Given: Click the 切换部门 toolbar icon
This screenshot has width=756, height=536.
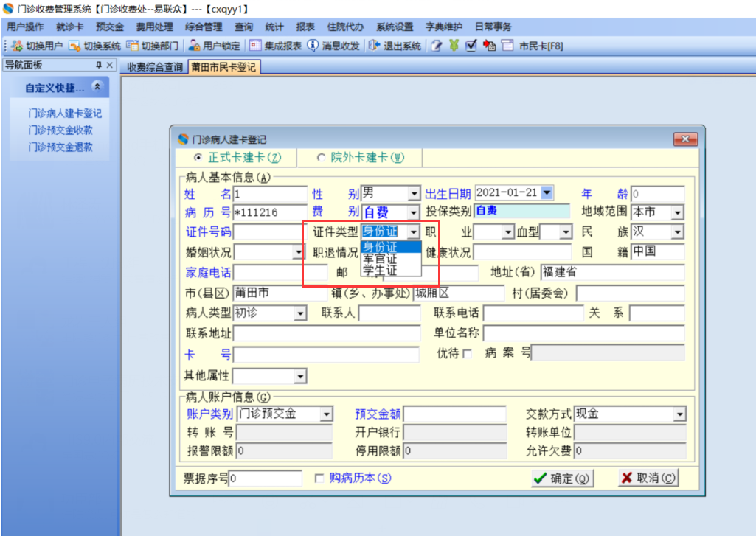Looking at the screenshot, I should [132, 46].
